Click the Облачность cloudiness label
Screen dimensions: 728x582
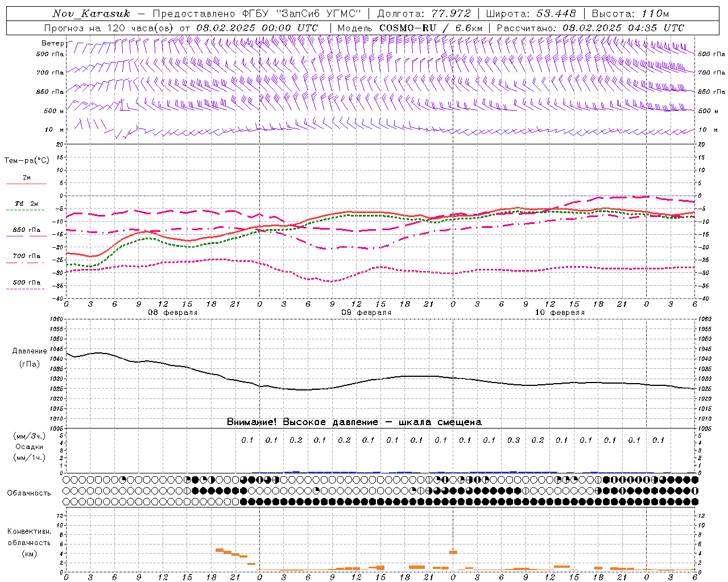click(x=29, y=493)
